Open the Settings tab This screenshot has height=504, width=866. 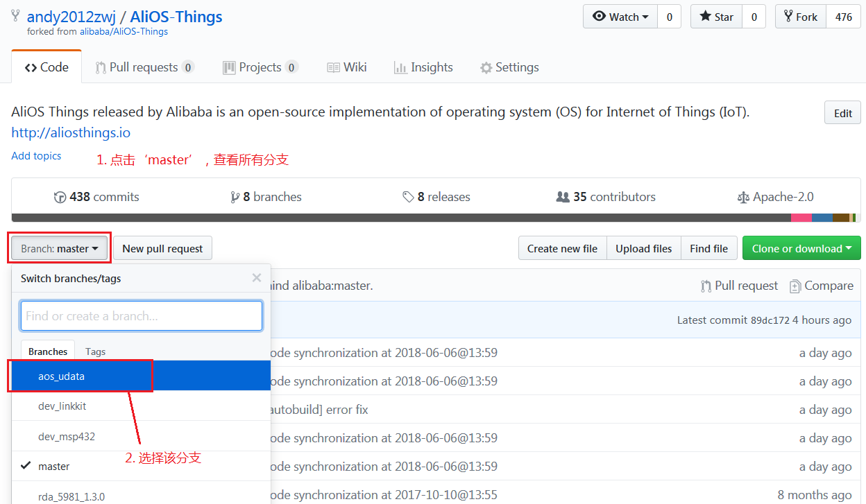509,67
